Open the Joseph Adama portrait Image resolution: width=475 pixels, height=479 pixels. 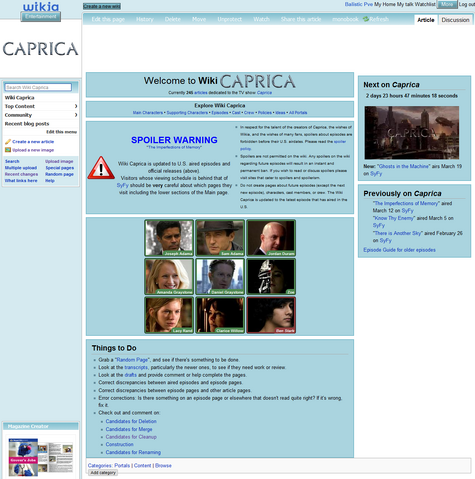(169, 238)
